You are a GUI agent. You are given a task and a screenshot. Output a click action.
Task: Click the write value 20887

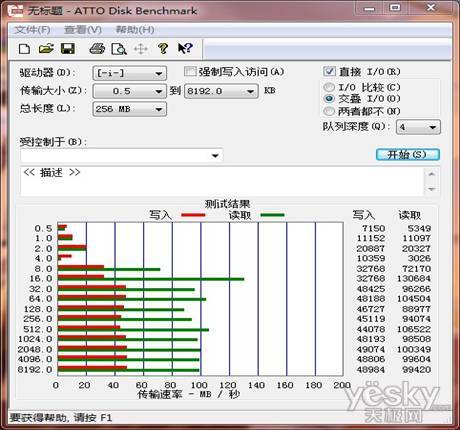tap(371, 248)
